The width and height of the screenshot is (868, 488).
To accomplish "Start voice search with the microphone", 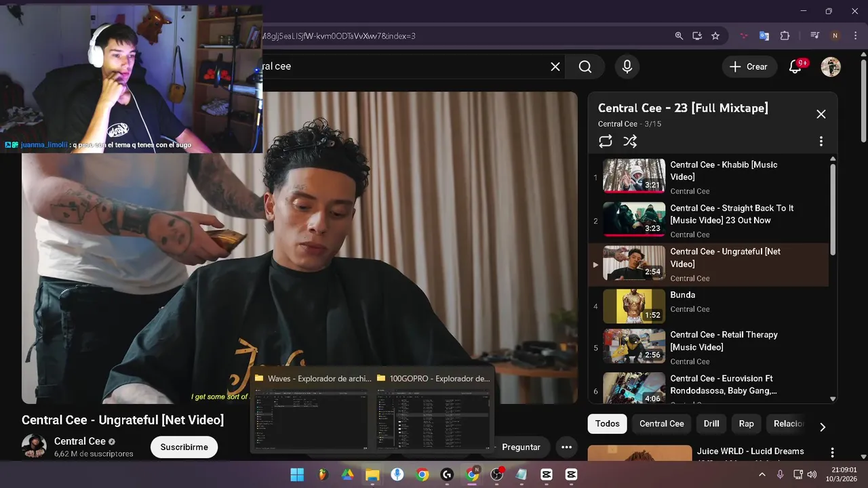I will click(x=627, y=66).
